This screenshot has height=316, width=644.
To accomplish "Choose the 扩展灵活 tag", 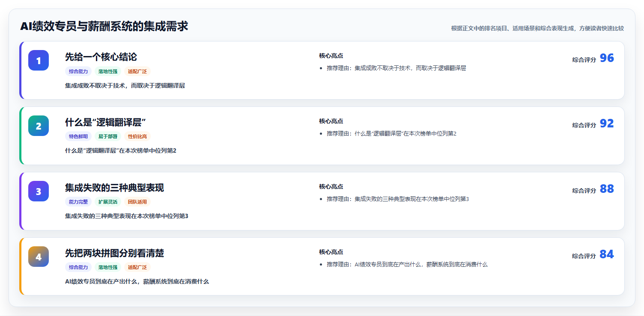I will [x=108, y=202].
